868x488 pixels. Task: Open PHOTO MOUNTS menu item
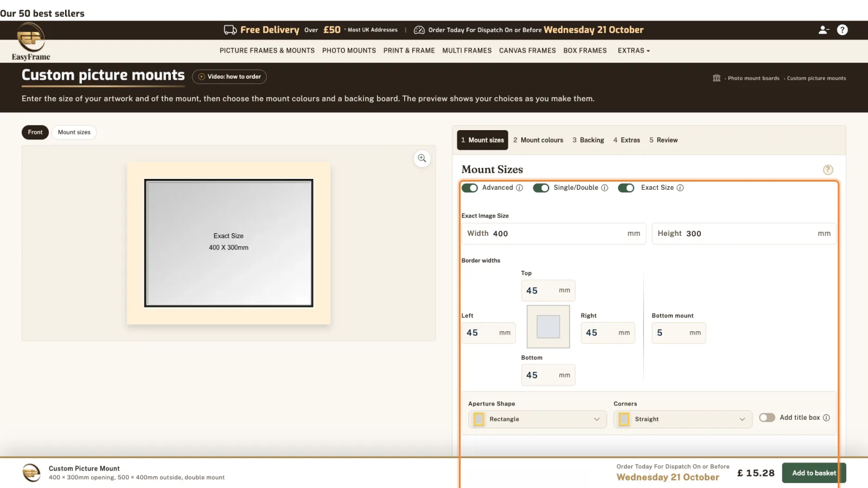point(349,50)
